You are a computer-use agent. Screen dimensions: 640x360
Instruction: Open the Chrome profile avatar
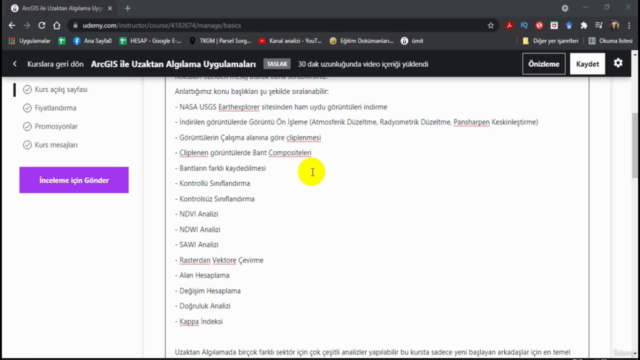[x=614, y=25]
